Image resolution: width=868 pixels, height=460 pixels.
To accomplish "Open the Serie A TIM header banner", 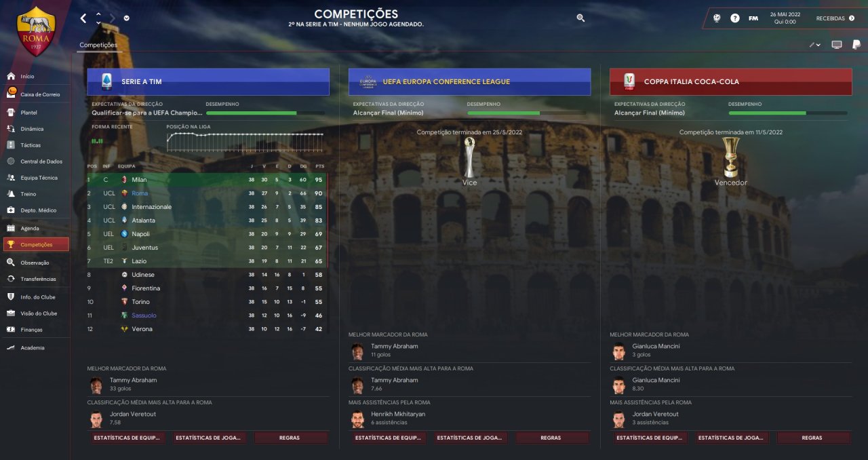I will coord(208,81).
